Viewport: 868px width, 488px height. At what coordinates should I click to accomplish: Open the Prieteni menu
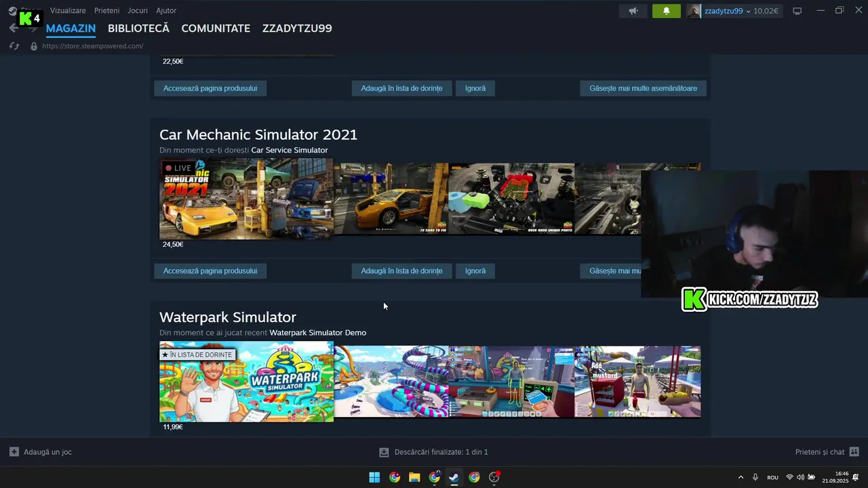coord(107,11)
